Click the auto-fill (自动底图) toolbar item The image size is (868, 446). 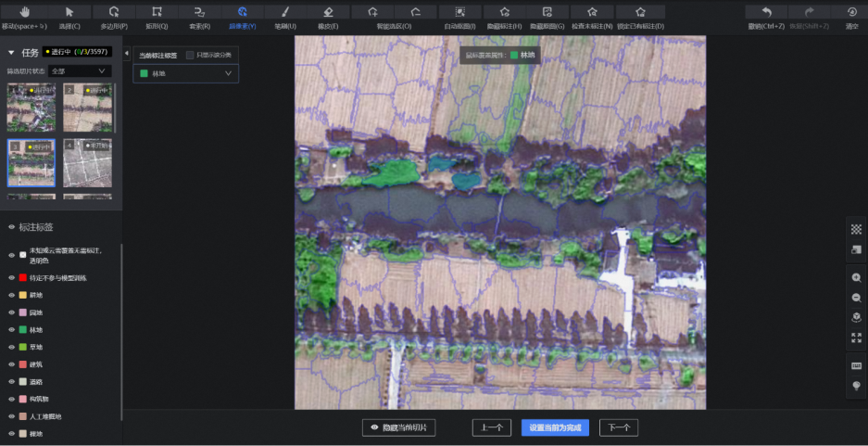(459, 13)
